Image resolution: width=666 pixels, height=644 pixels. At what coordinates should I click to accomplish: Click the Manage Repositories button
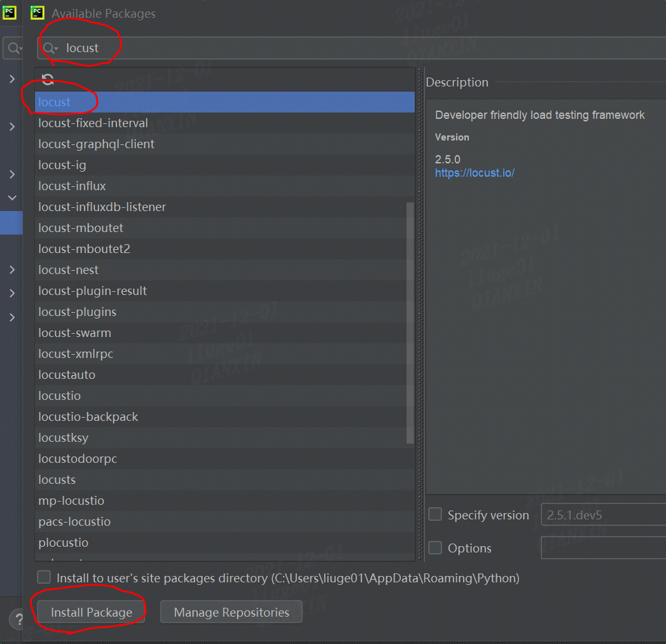pos(232,612)
